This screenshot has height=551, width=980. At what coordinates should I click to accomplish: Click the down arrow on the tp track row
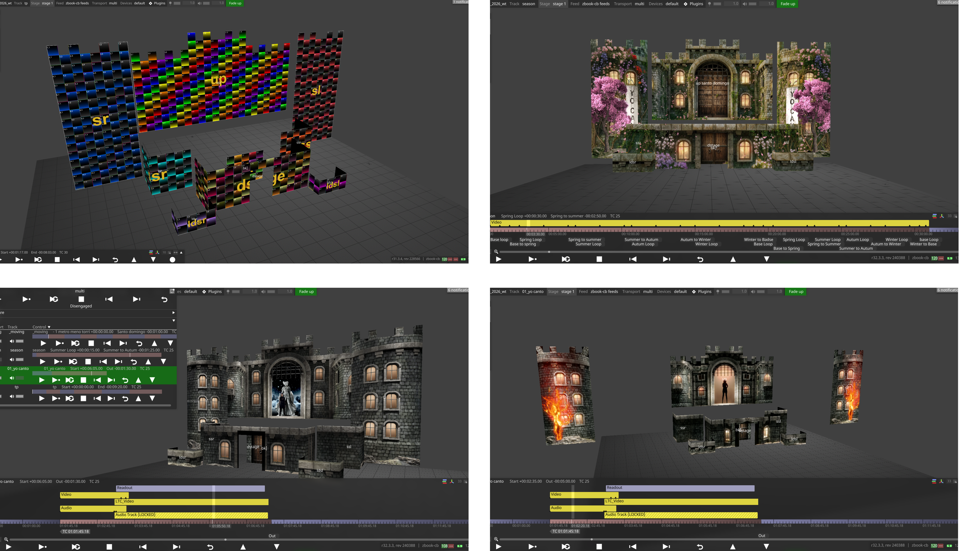(152, 398)
